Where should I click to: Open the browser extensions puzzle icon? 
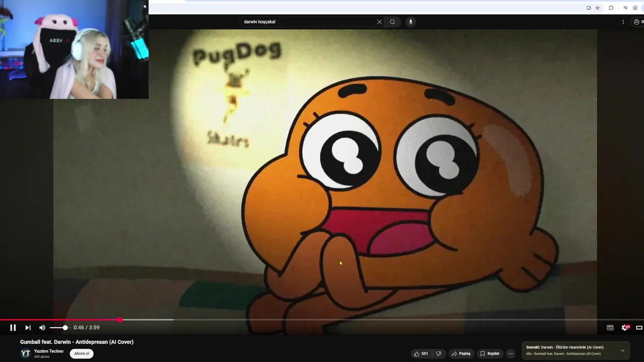pos(611,8)
